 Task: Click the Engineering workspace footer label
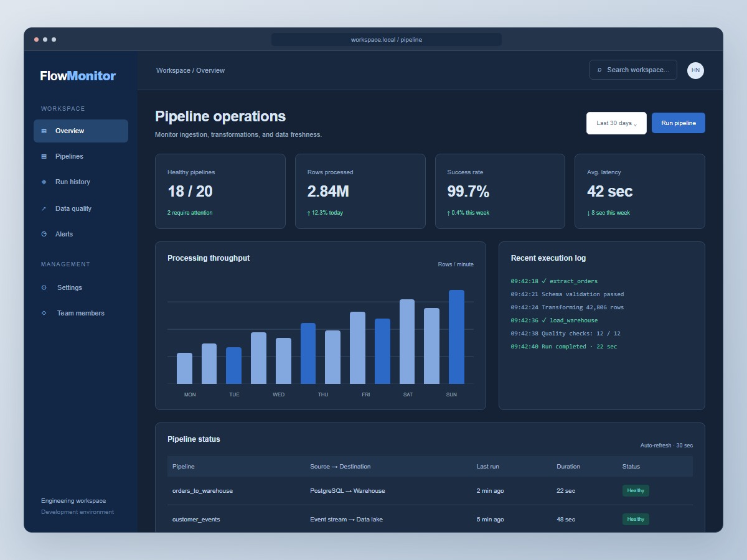pyautogui.click(x=73, y=501)
